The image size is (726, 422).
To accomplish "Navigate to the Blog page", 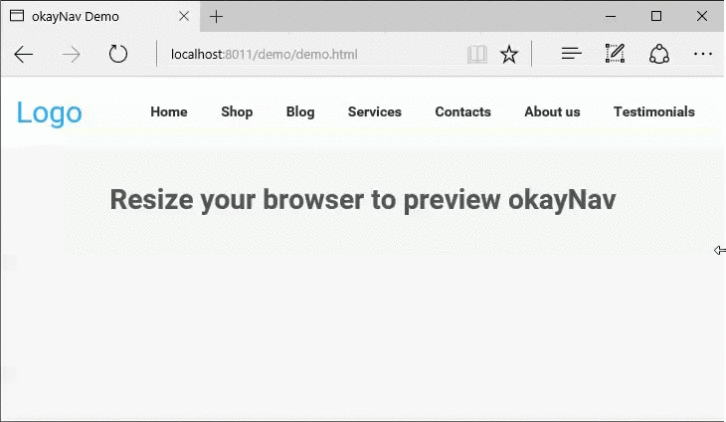I will tap(300, 112).
